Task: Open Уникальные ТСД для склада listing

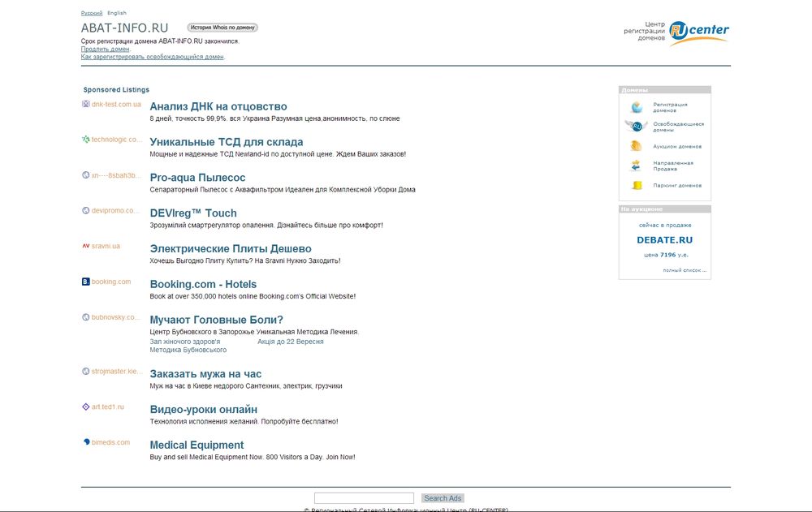Action: [227, 142]
